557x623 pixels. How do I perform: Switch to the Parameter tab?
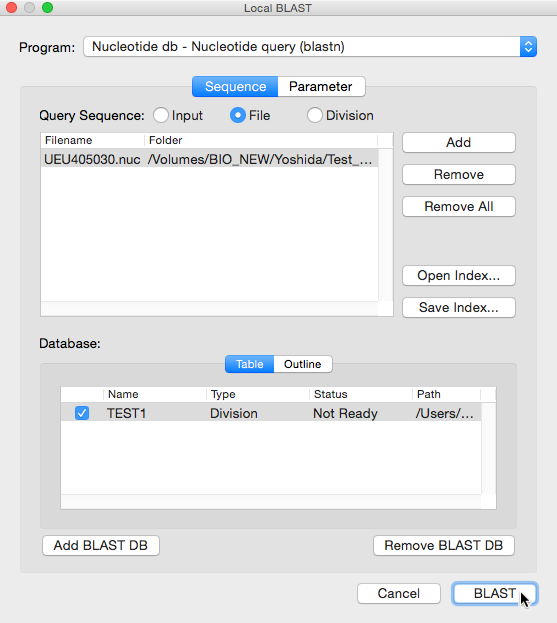coord(321,87)
